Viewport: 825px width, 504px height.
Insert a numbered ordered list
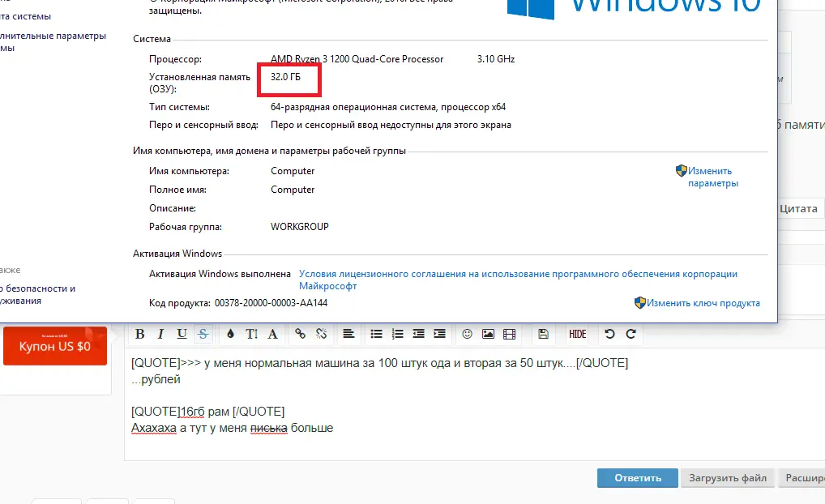(397, 334)
